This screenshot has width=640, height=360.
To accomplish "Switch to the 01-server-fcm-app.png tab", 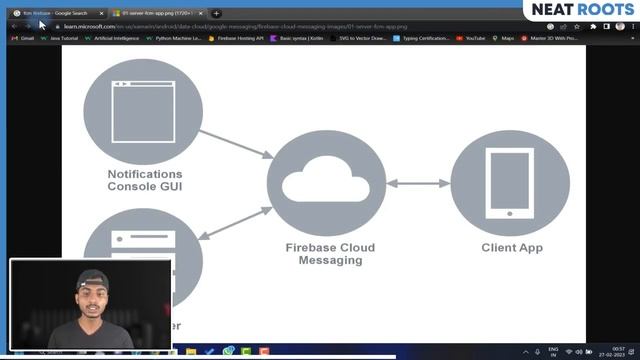I will 157,13.
